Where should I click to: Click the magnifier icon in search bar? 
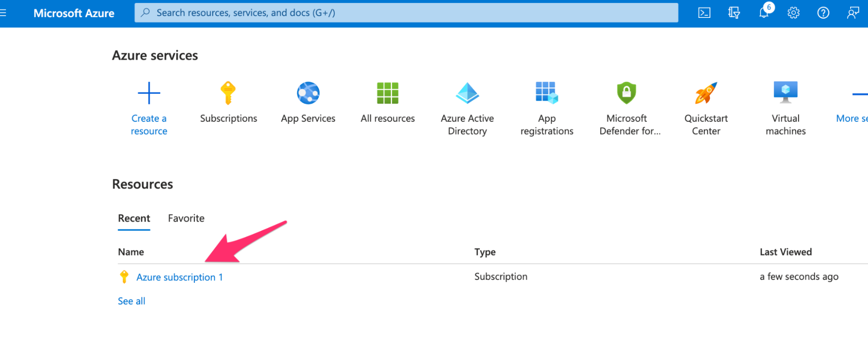point(146,13)
